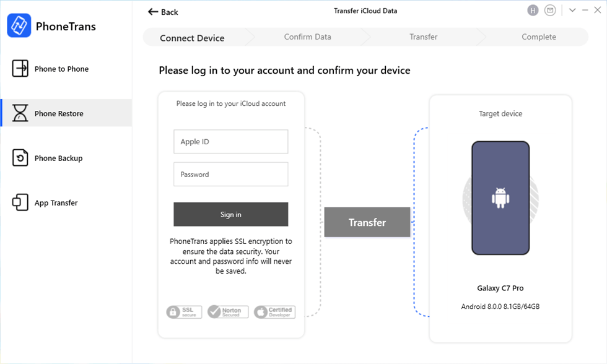Click the Galaxy C7 Pro device name

point(500,288)
